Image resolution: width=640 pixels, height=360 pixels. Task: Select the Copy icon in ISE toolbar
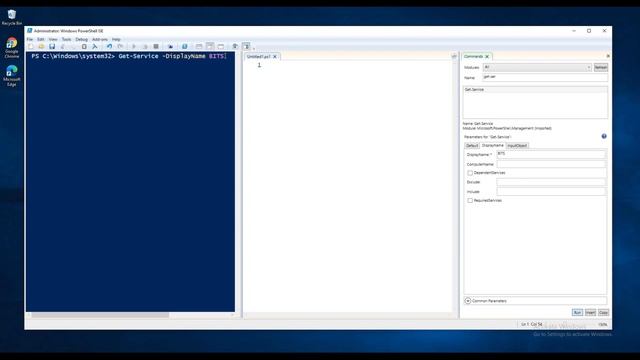point(73,47)
